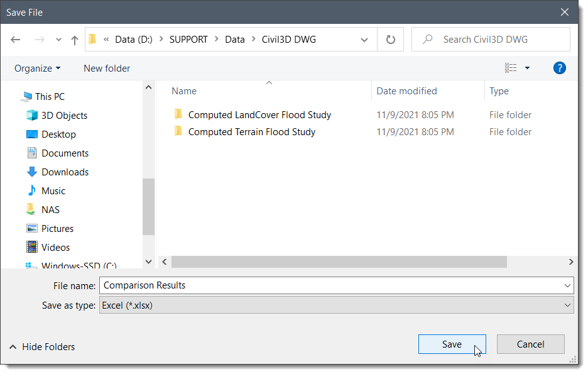Click Computed Terrain Flood Study folder icon
The width and height of the screenshot is (588, 374).
[178, 131]
